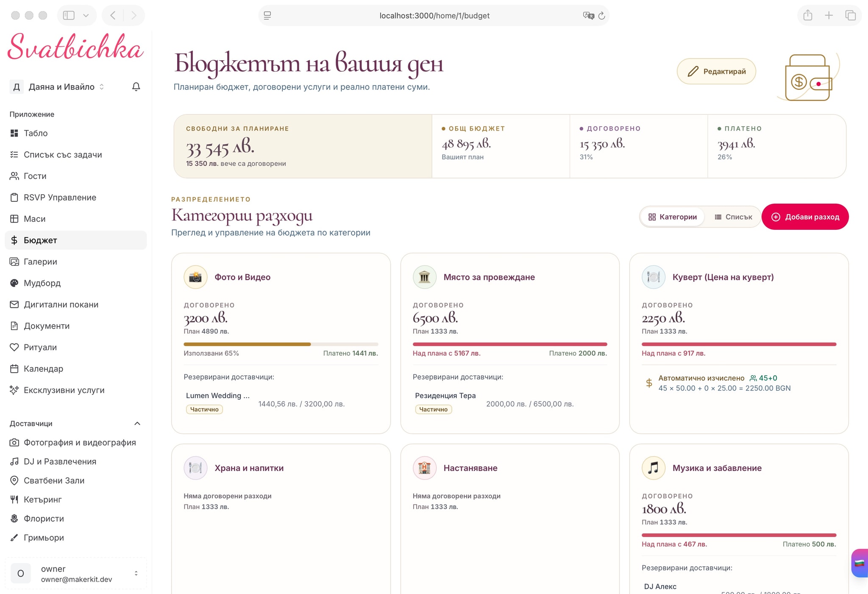Click the notification bell icon
Image resolution: width=868 pixels, height=594 pixels.
[136, 86]
